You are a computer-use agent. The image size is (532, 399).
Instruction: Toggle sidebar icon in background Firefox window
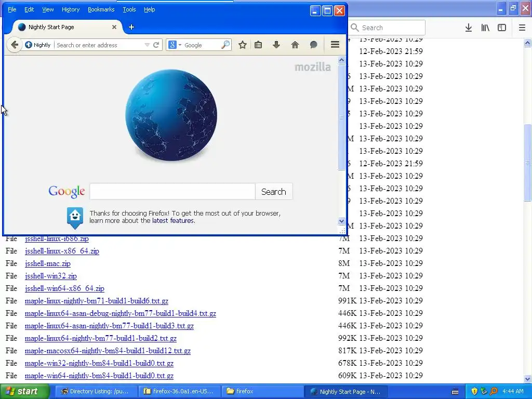click(x=502, y=28)
